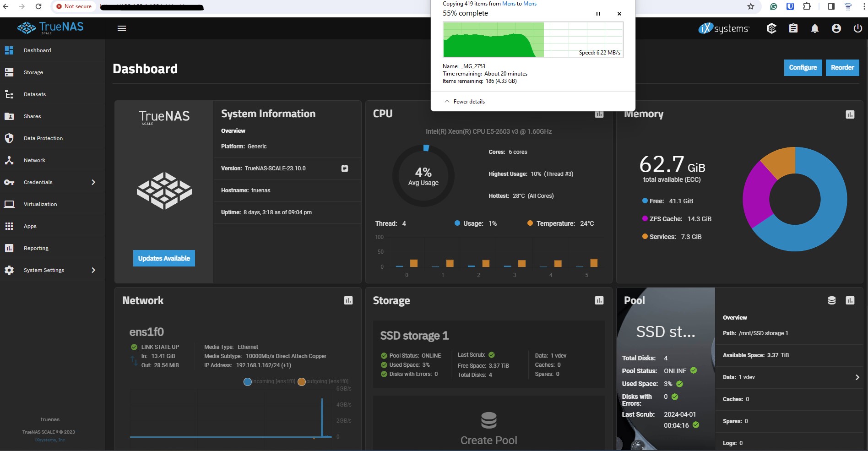Copy version info using clipboard icon
Image resolution: width=868 pixels, height=451 pixels.
(x=345, y=168)
